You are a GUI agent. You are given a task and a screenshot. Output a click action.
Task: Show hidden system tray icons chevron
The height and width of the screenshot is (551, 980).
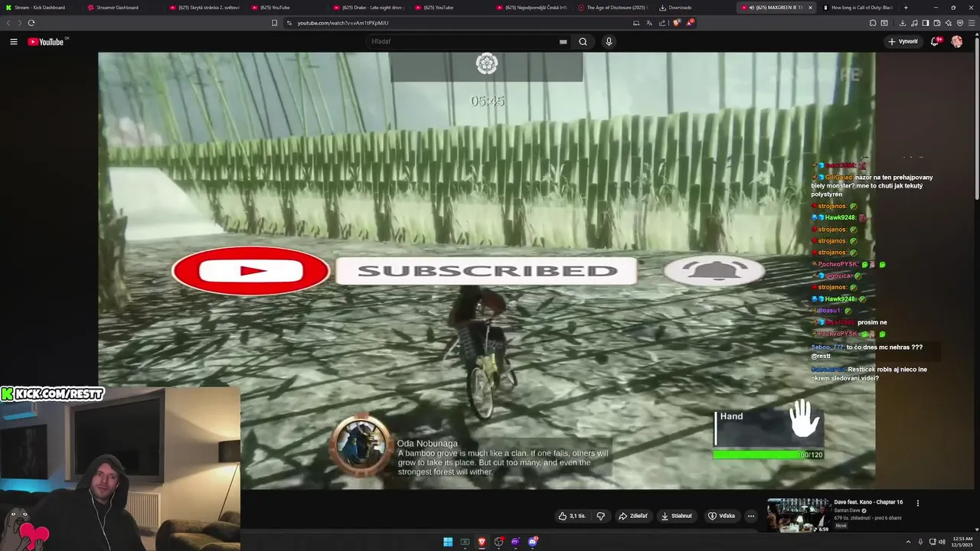click(910, 542)
